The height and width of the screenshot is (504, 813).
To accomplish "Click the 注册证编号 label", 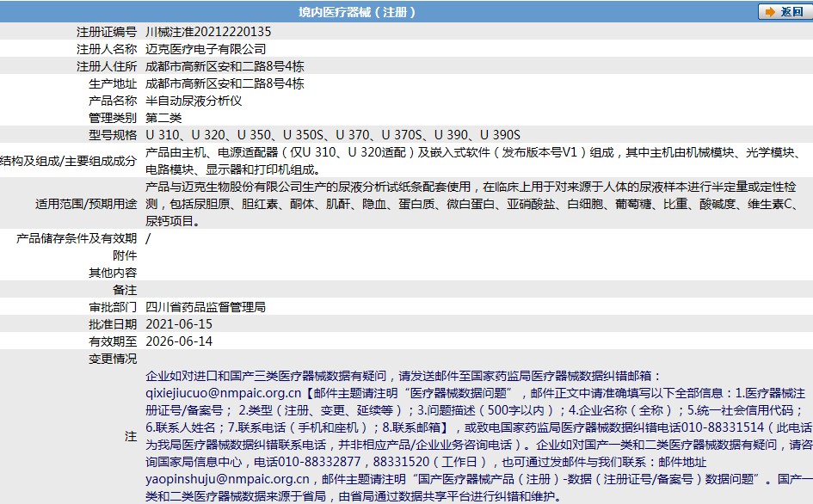I will click(x=107, y=32).
